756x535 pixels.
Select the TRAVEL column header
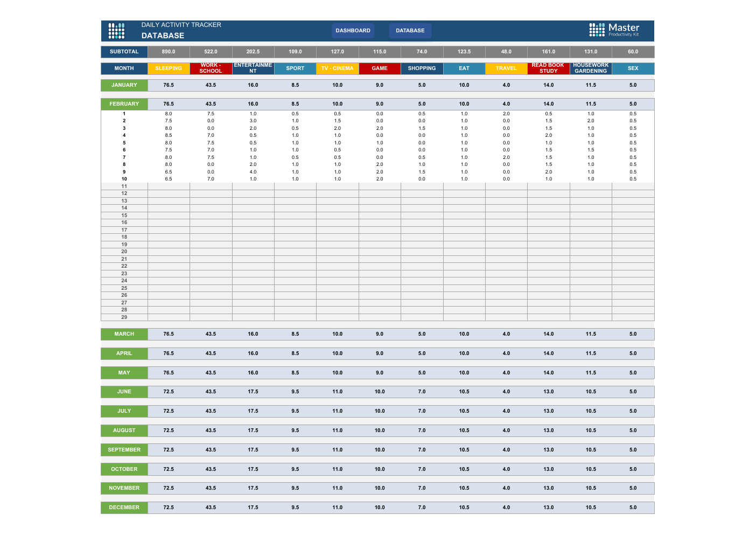click(x=506, y=68)
